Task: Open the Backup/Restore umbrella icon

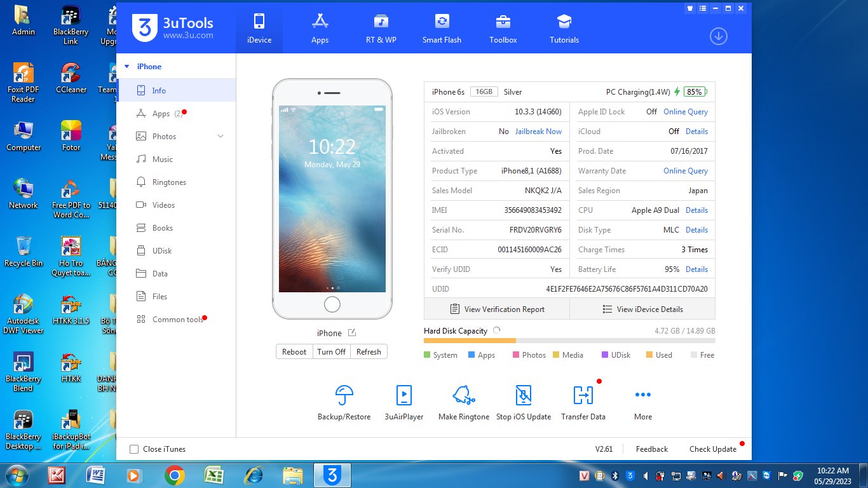Action: (344, 396)
